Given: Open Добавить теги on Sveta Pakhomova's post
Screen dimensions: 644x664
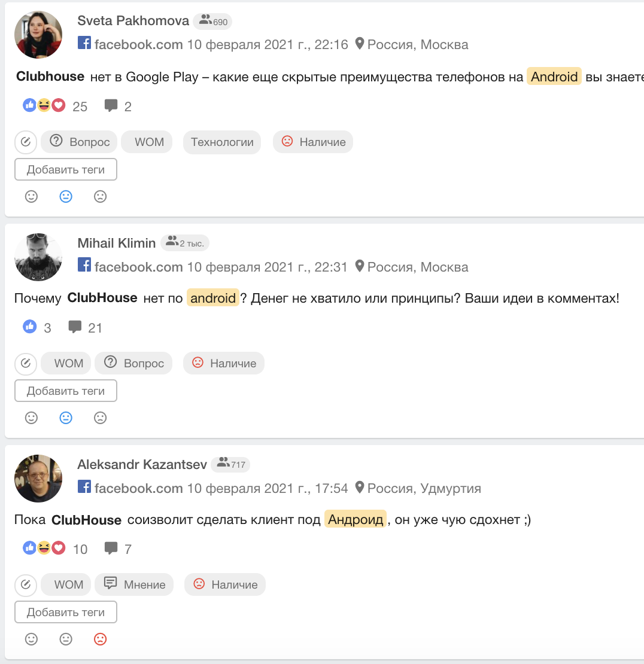Looking at the screenshot, I should pos(66,169).
